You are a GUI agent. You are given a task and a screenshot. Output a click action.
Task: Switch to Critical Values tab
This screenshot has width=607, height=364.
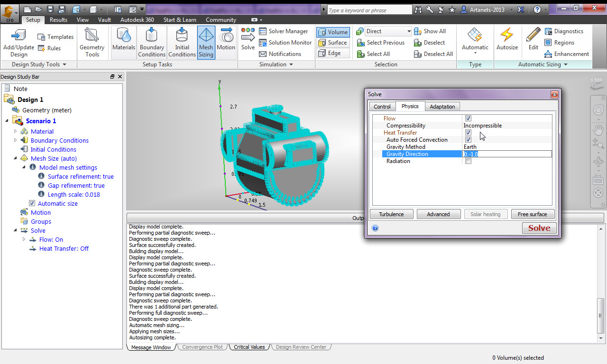pyautogui.click(x=249, y=347)
